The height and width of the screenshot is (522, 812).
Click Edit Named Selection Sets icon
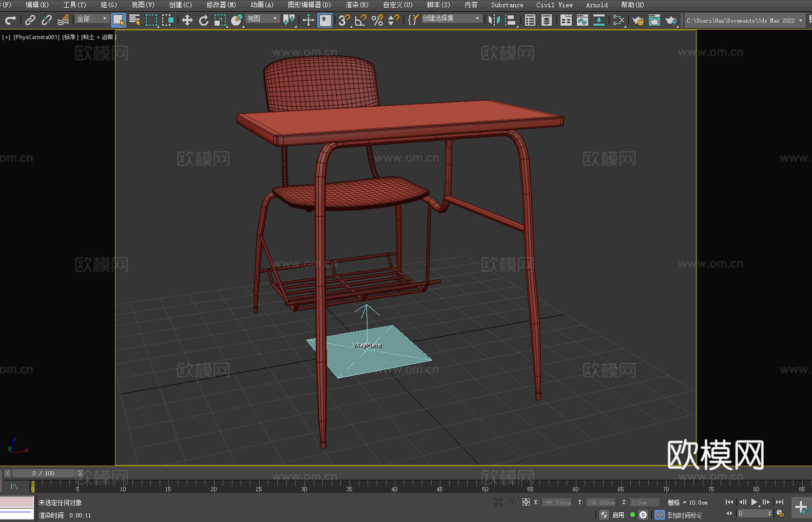coord(413,20)
